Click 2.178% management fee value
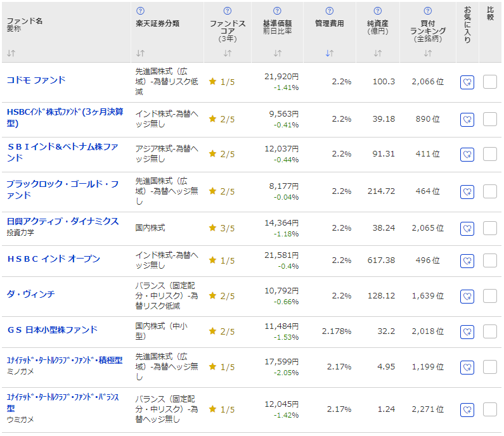504x436 pixels. click(x=337, y=331)
